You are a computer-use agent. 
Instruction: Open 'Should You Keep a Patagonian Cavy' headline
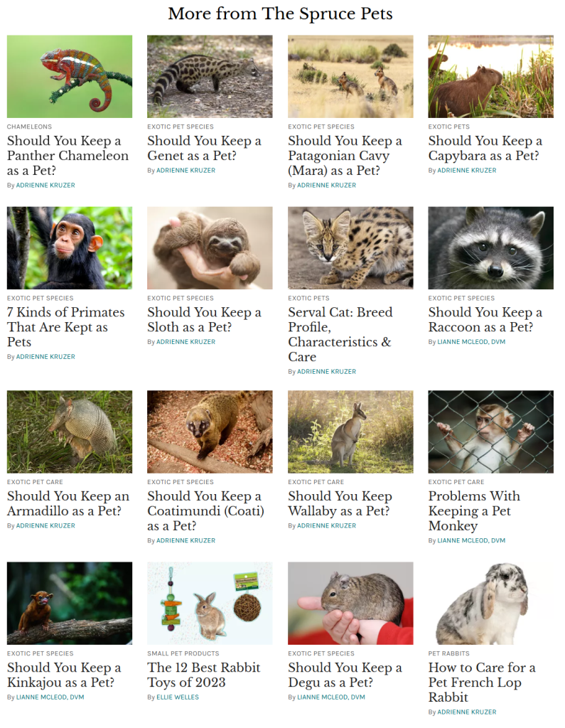tap(345, 156)
